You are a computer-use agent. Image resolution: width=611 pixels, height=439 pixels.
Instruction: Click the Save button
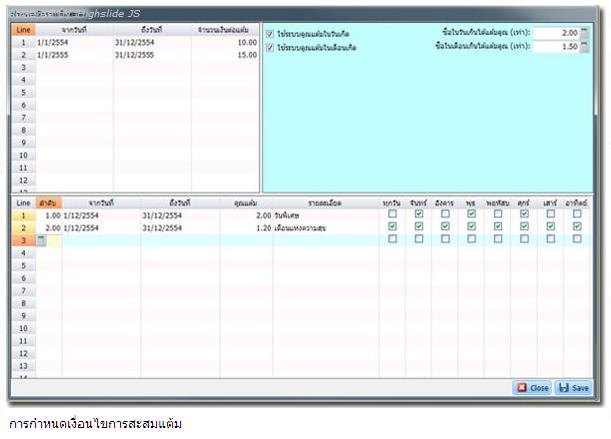(573, 388)
